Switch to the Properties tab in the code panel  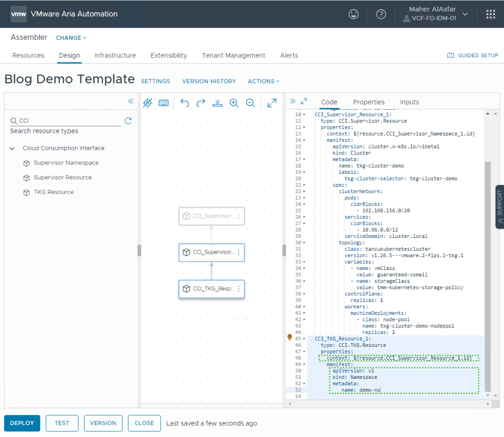coord(368,102)
